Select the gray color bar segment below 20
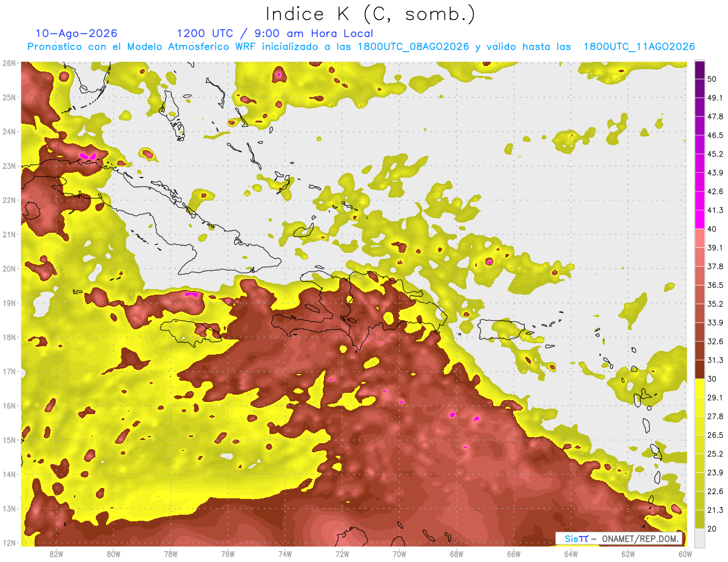Screen dimensions: 728x562 (x=699, y=538)
